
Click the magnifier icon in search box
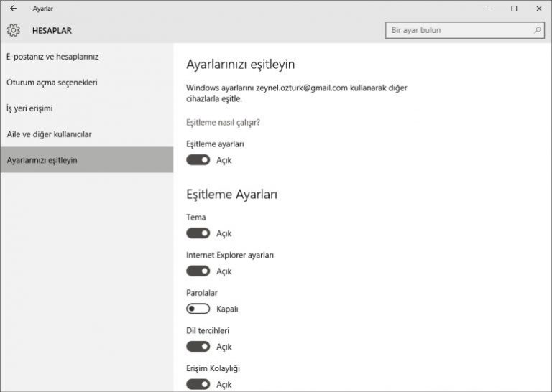[537, 31]
